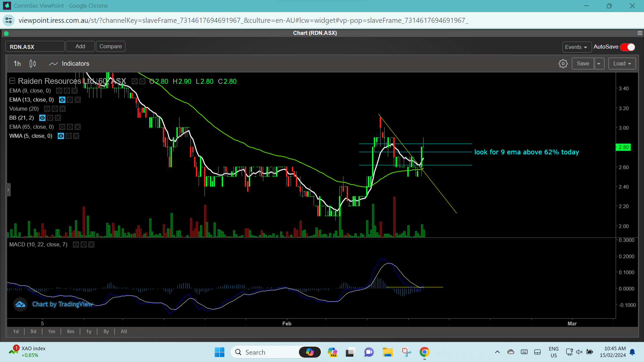Select the 'look for 9 ema' chart annotation
Screen dimensions: 644x362
[x=527, y=152]
